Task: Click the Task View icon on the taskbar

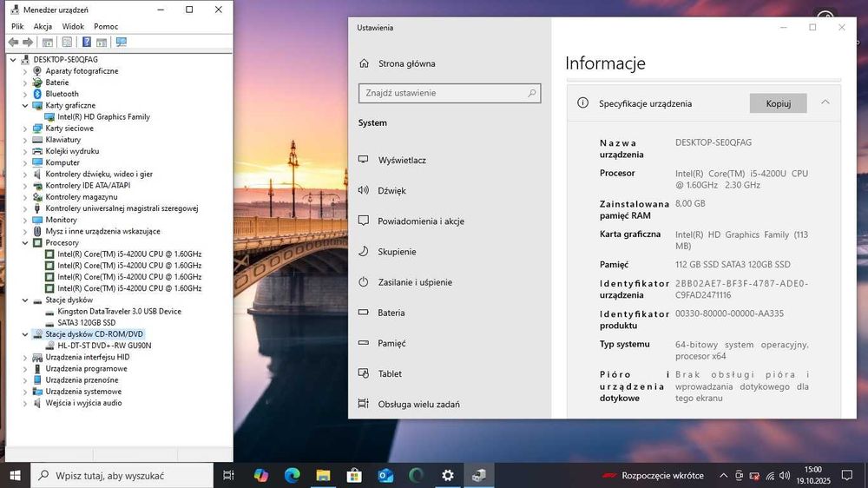Action: [228, 475]
